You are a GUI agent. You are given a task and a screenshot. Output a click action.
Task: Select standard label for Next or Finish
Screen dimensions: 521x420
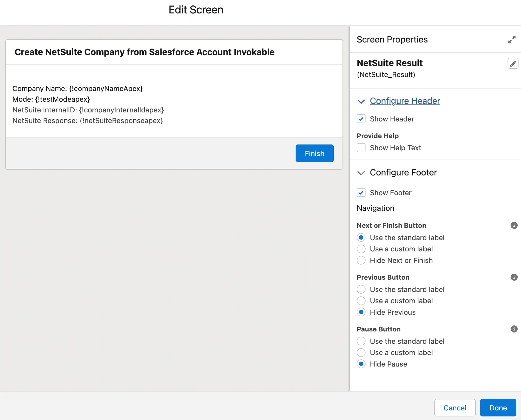click(x=361, y=237)
